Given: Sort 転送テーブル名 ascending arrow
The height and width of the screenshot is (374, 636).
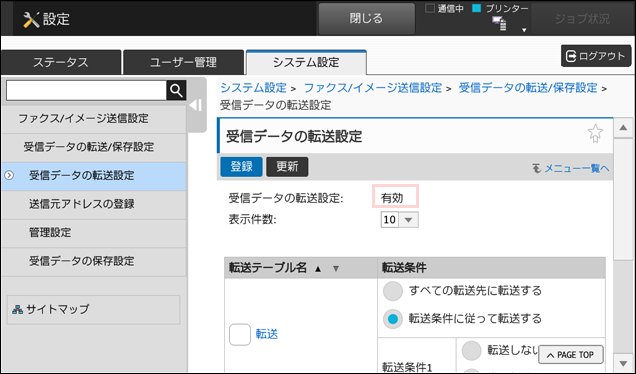Looking at the screenshot, I should [318, 269].
